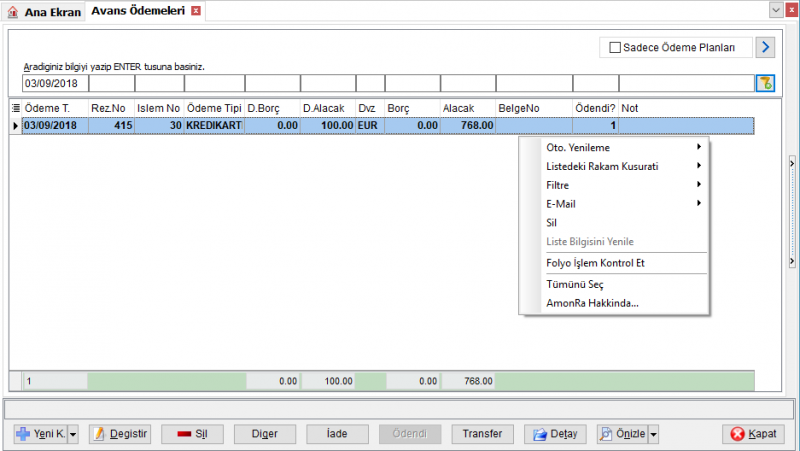This screenshot has height=451, width=800.
Task: Click the yellow filter funnel icon
Action: (x=765, y=83)
